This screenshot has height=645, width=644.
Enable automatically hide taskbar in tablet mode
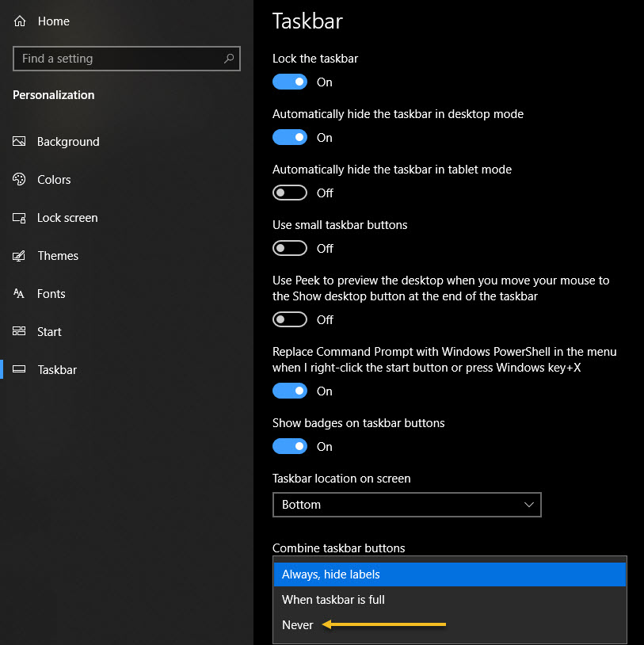pos(289,193)
